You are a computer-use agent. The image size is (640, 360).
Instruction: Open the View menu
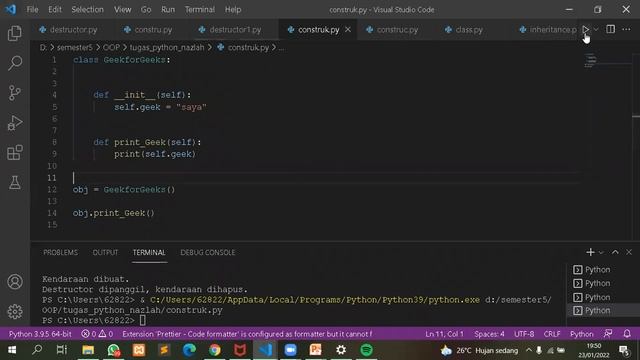coord(122,9)
